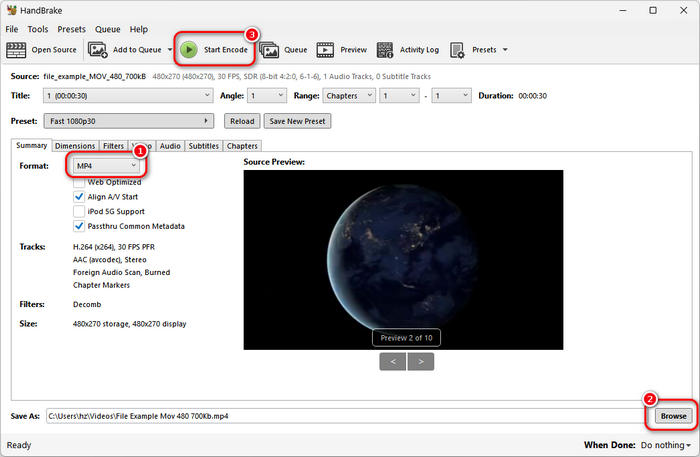Image resolution: width=700 pixels, height=457 pixels.
Task: Switch to the Audio tab
Action: 170,146
